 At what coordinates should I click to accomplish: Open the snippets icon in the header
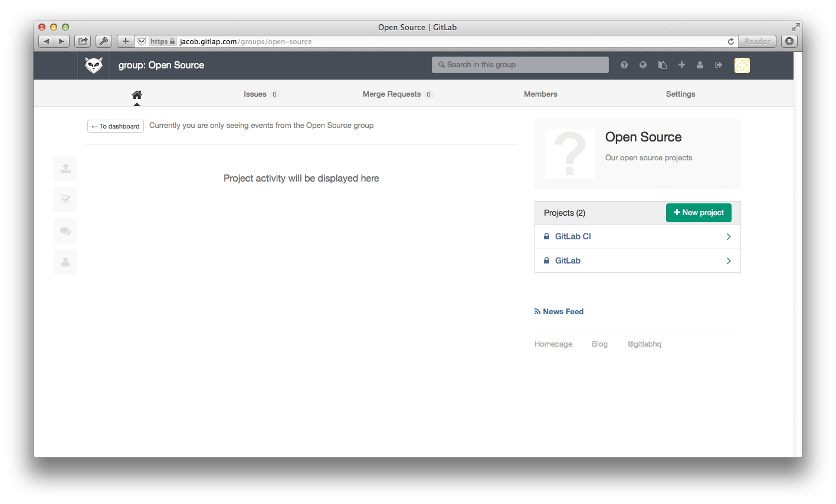(x=663, y=65)
